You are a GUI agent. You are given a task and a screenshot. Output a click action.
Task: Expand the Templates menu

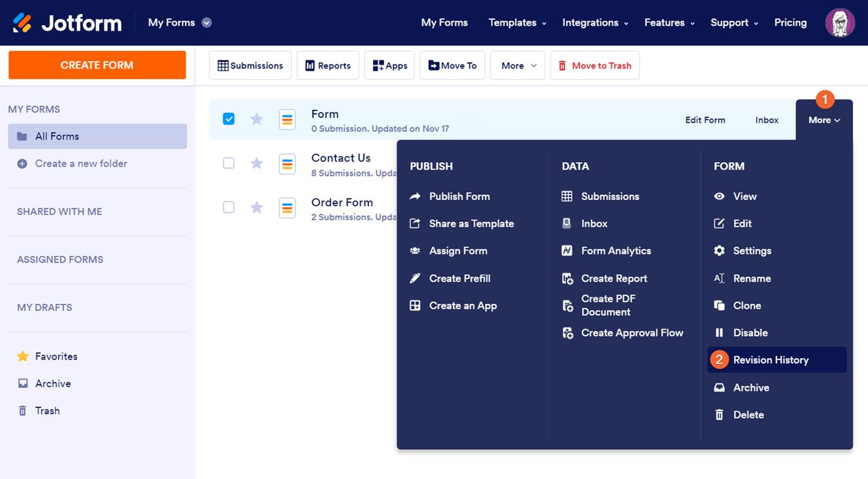tap(517, 22)
